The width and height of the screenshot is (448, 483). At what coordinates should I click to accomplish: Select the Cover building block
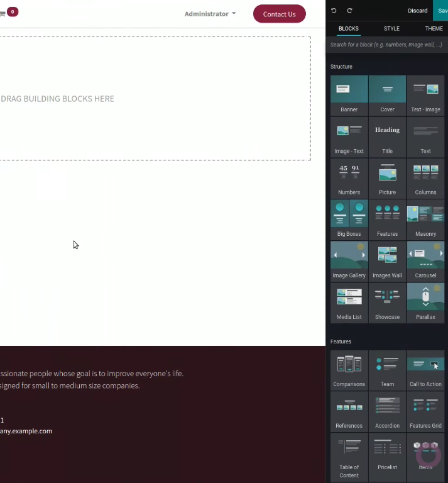click(x=387, y=96)
